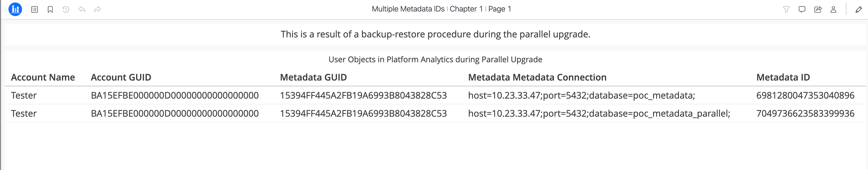This screenshot has height=170, width=868.
Task: Undo the last action
Action: [82, 9]
